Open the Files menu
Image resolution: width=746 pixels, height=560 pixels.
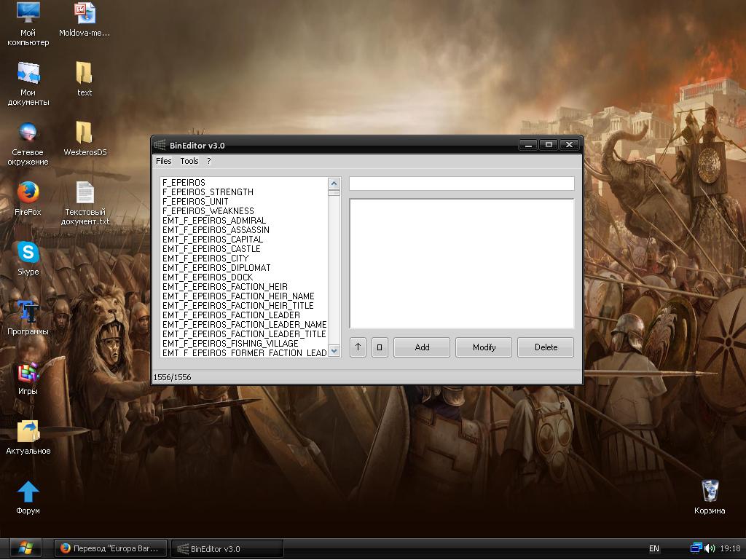[164, 161]
